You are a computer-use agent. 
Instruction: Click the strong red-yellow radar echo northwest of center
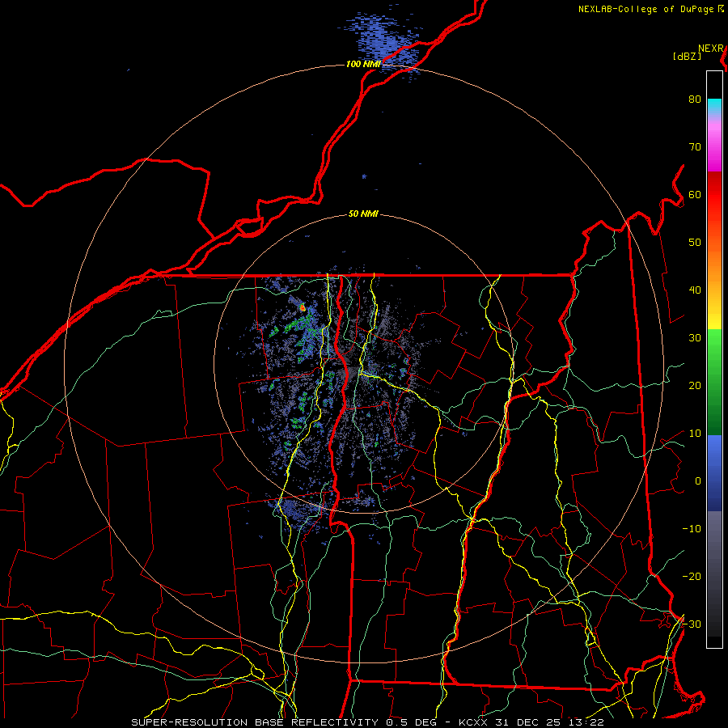pyautogui.click(x=303, y=307)
